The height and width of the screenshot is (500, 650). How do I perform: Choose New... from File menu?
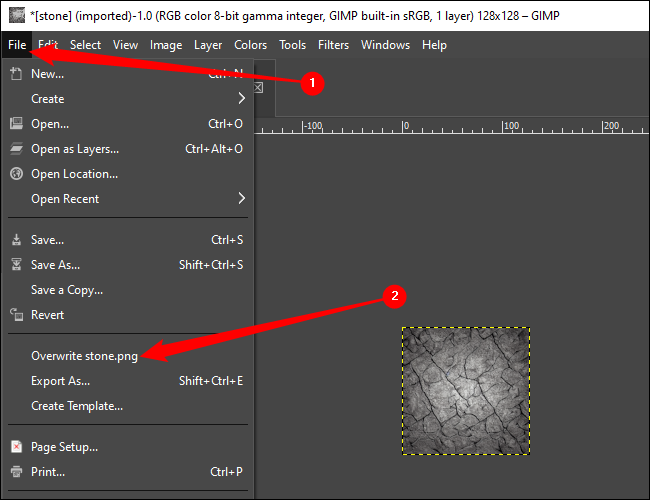pos(128,74)
